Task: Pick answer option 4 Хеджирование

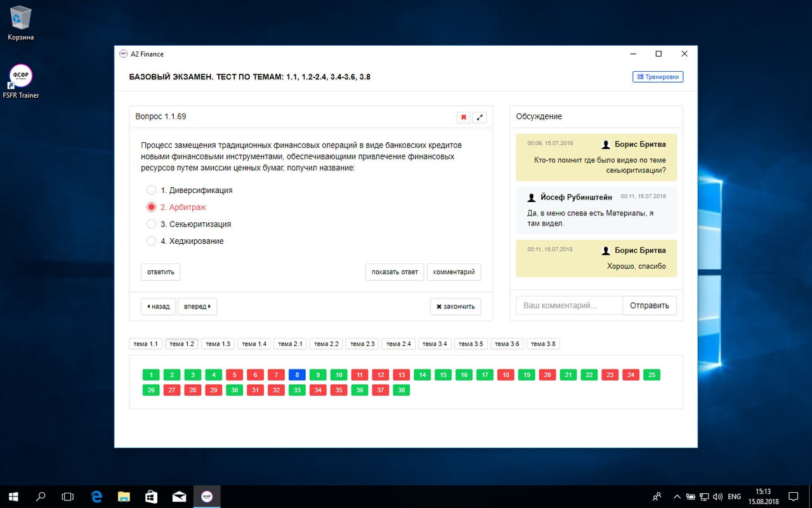Action: [151, 241]
